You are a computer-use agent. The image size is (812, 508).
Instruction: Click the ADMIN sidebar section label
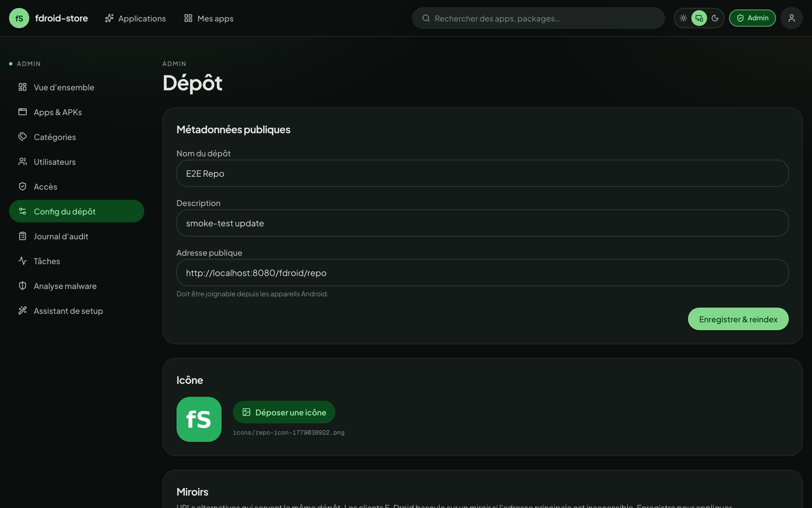click(x=29, y=64)
